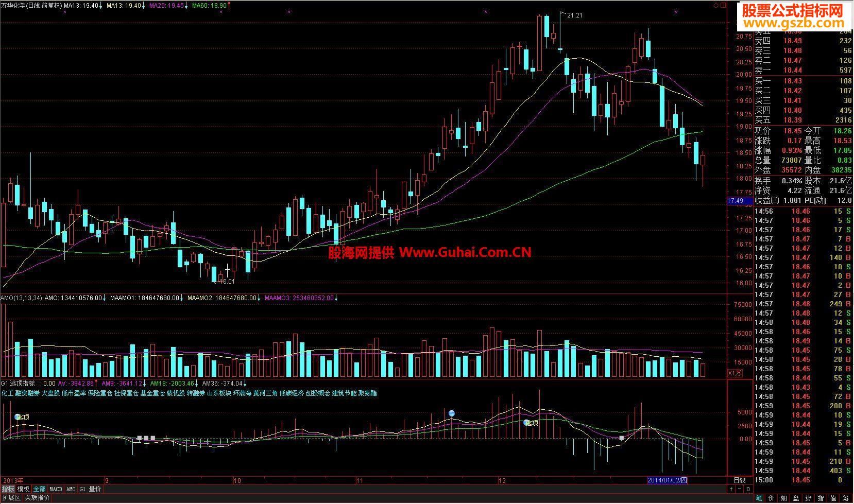This screenshot has width=854, height=504.
Task: Click the 21.21 high price label
Action: [575, 15]
